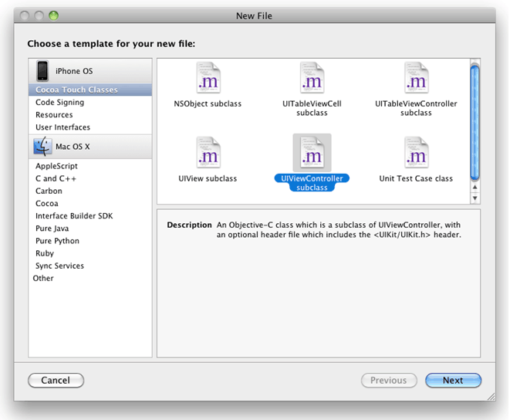Click the Unit Test Case class label
This screenshot has width=510, height=420.
(x=416, y=178)
